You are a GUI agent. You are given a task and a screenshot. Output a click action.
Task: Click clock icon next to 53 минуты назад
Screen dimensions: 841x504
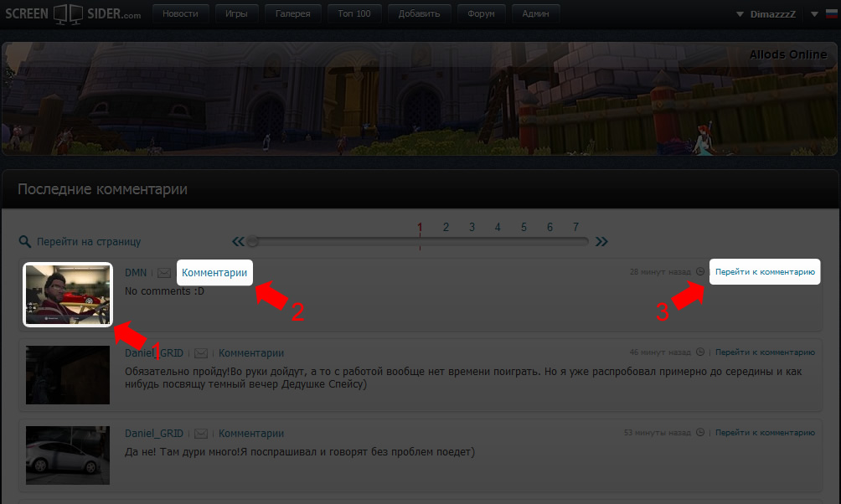[x=700, y=432]
